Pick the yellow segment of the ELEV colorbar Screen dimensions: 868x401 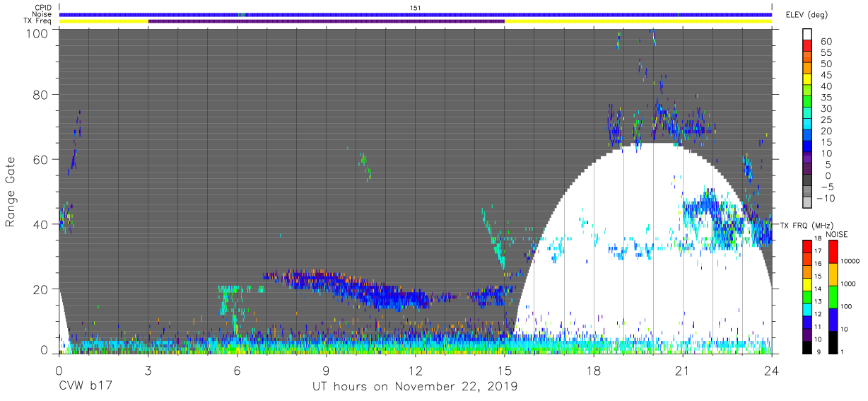pyautogui.click(x=809, y=80)
